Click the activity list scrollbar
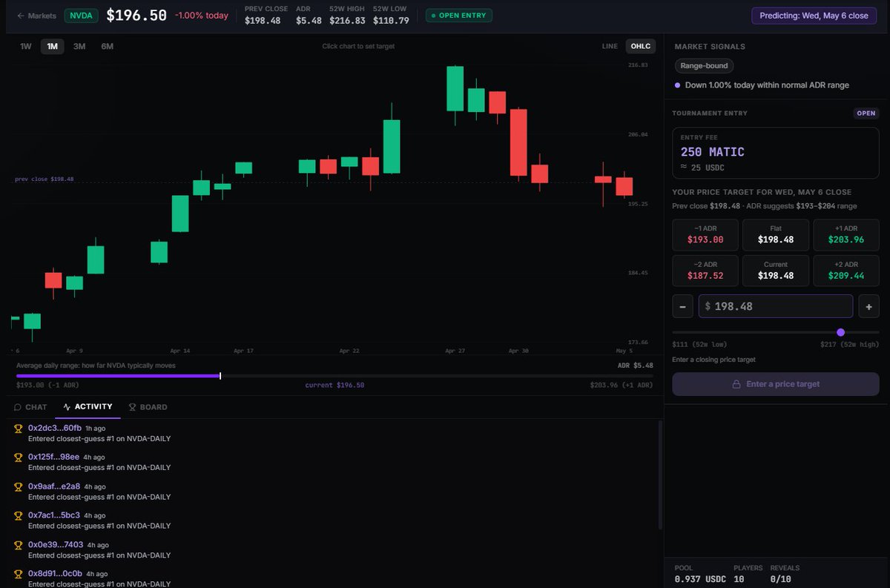Viewport: 890px width, 588px height. tap(659, 475)
